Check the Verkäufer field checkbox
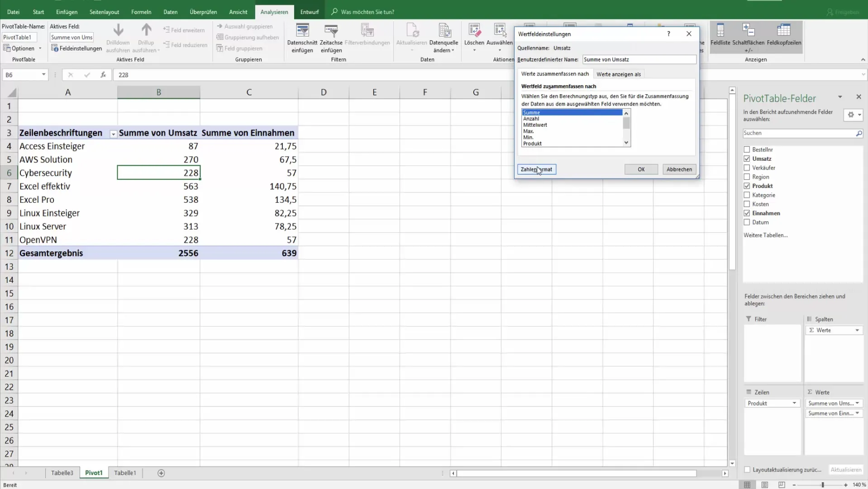Image resolution: width=868 pixels, height=489 pixels. coord(747,168)
